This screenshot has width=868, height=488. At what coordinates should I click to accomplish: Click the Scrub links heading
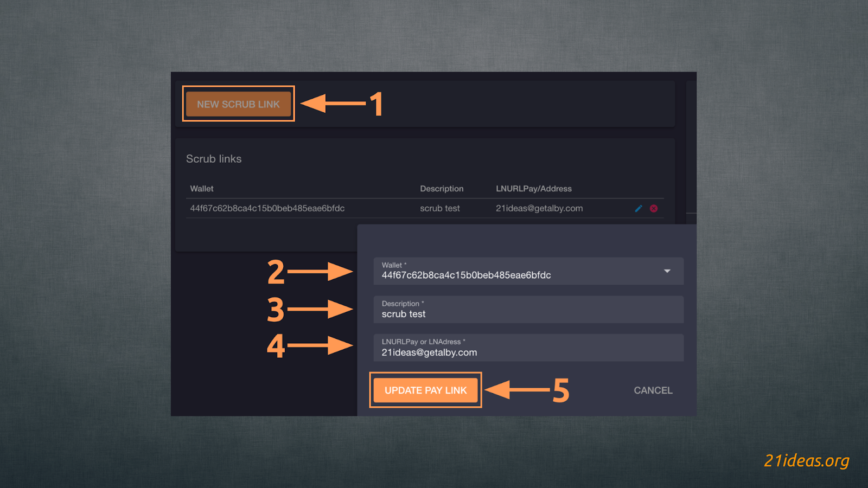coord(214,159)
